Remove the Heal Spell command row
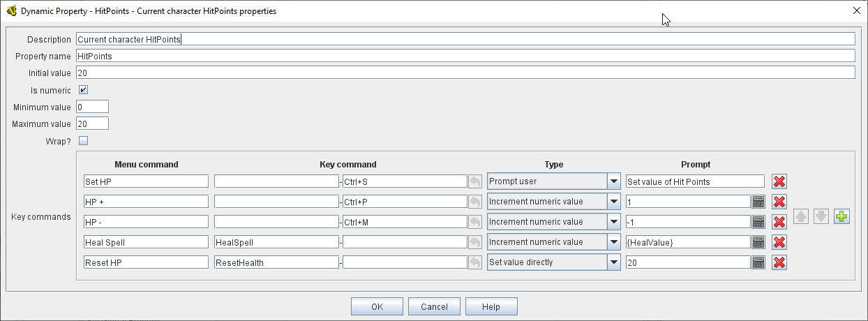 779,242
